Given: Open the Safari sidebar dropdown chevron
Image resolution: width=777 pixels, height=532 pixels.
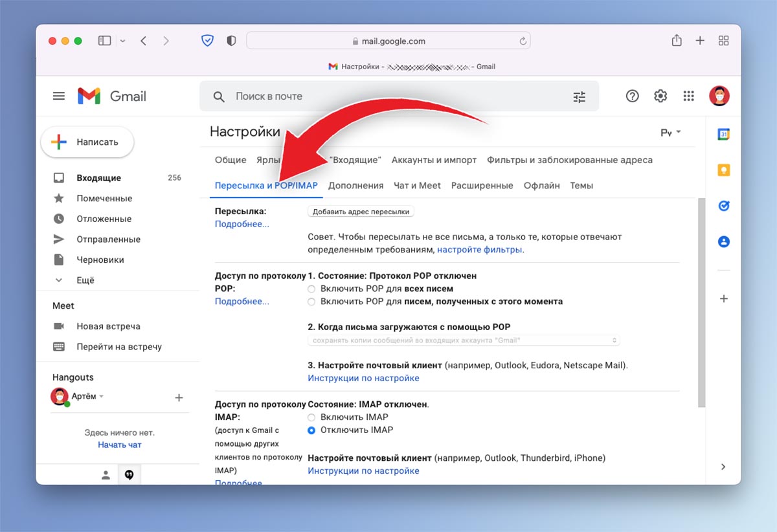Looking at the screenshot, I should tap(123, 41).
